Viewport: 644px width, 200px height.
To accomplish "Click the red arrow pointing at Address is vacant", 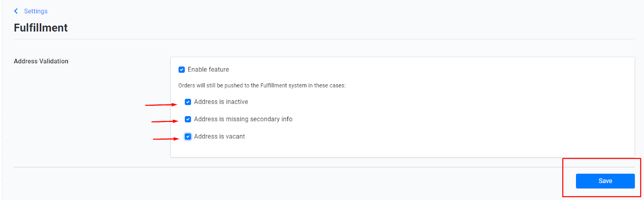I will tap(166, 139).
